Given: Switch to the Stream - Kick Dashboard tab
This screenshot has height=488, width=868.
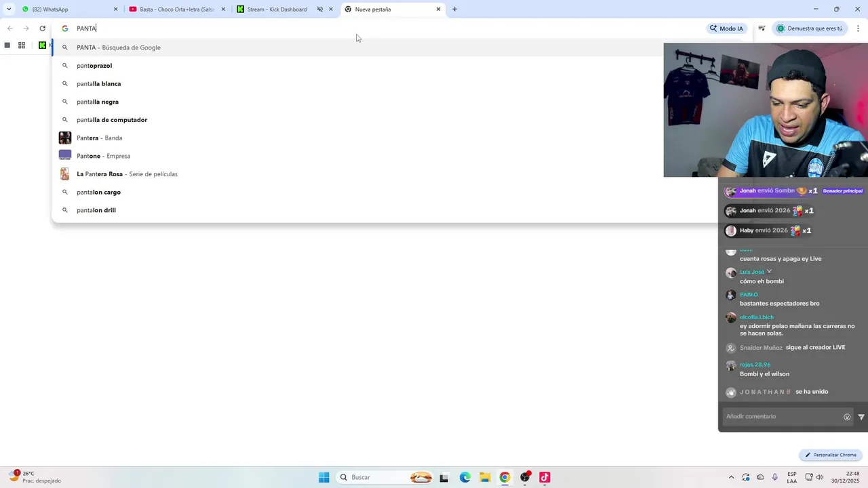Looking at the screenshot, I should [277, 9].
